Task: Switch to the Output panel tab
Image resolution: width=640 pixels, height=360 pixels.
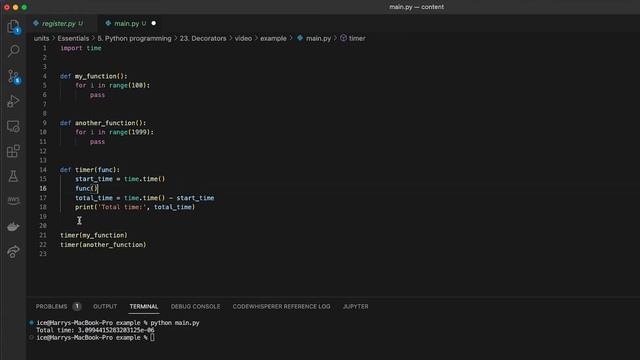Action: [105, 307]
